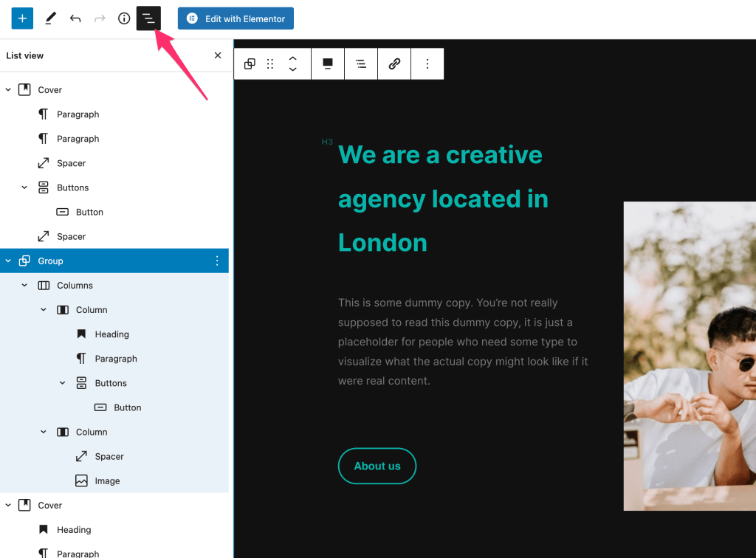Move the selected Group block up
Screen dimensions: 756x558
(x=292, y=58)
